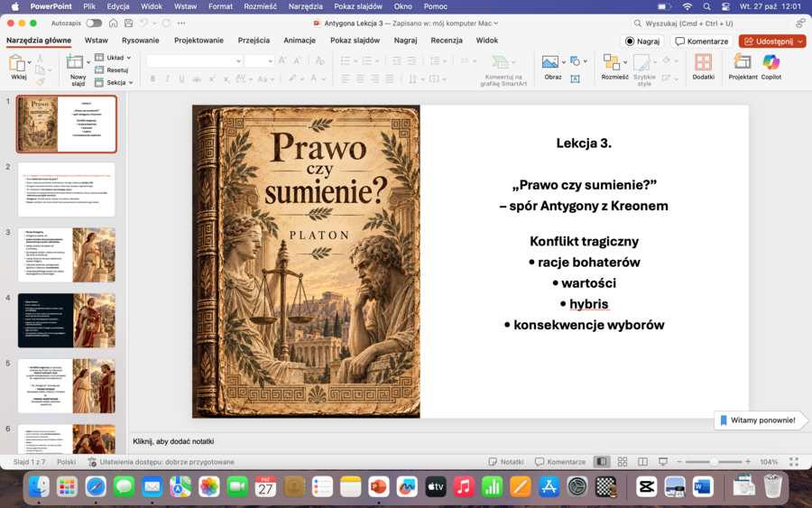Toggle the Autozapis autosave switch
Viewport: 812px width, 508px height.
94,23
